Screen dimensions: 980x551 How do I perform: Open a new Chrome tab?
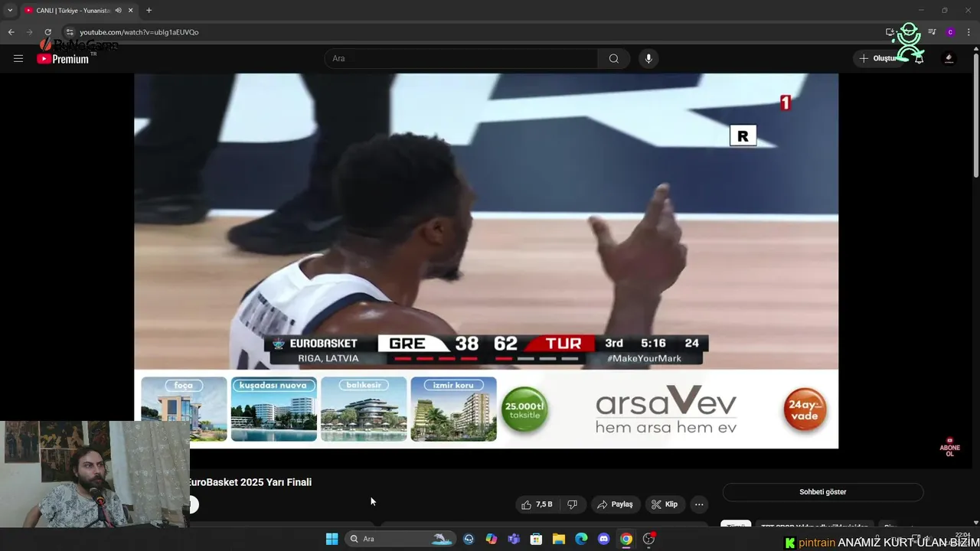(149, 10)
